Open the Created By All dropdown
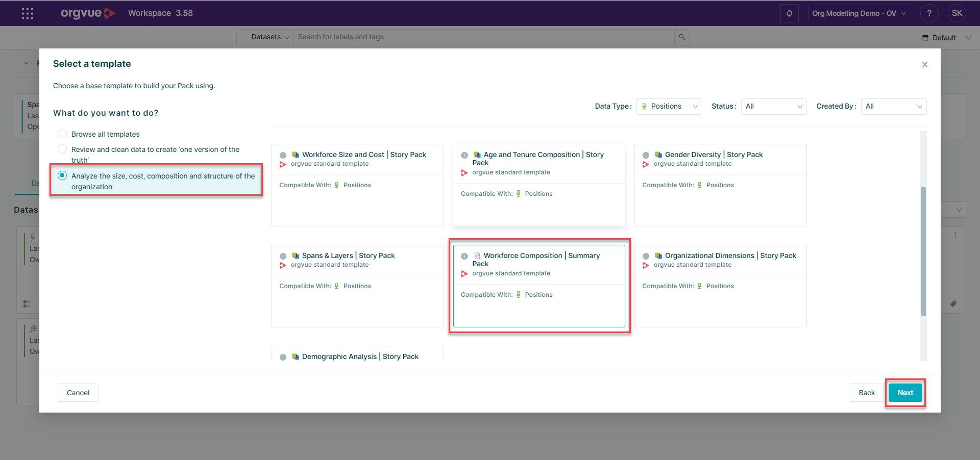The width and height of the screenshot is (980, 460). [x=894, y=107]
